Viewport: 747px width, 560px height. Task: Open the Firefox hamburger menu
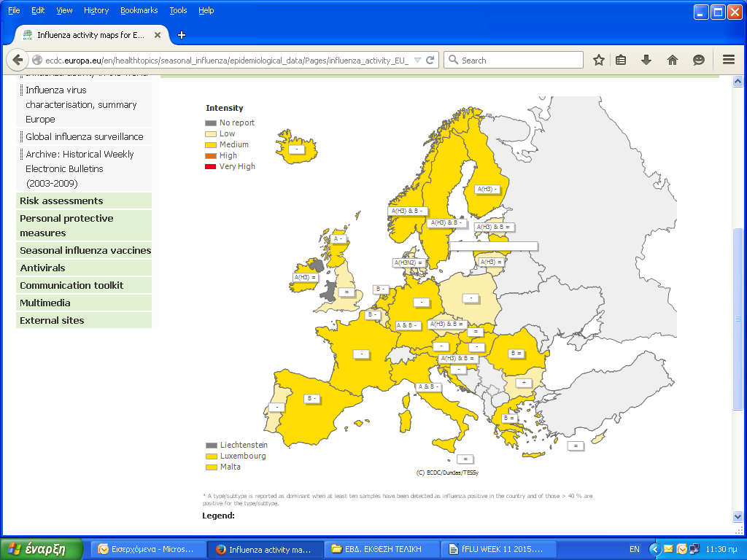729,60
